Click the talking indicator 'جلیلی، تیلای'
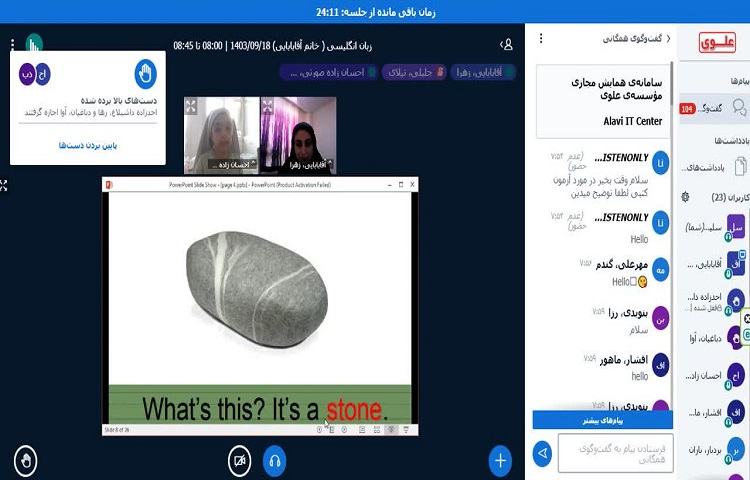 click(x=414, y=72)
